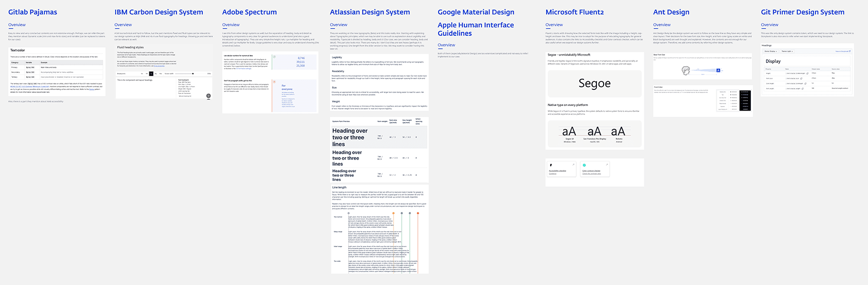This screenshot has height=285, width=868.
Task: Click the black icon on Accessibility checklist card
Action: [551, 165]
